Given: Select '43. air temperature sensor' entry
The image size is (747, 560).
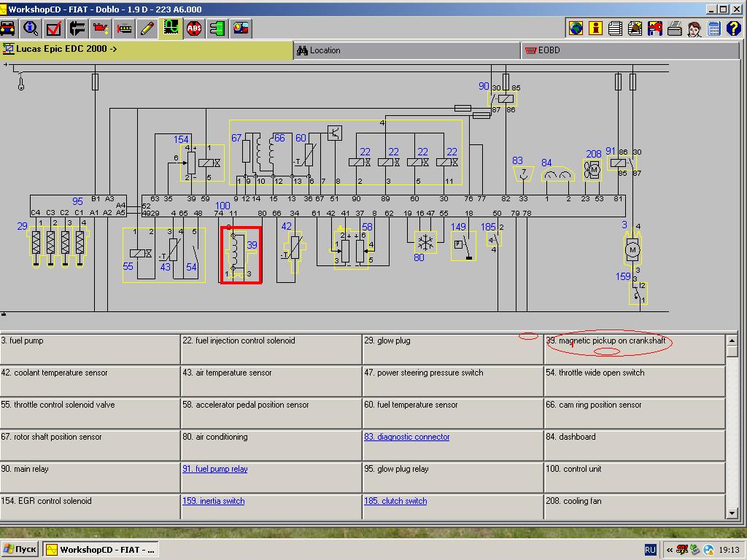Looking at the screenshot, I should point(271,381).
